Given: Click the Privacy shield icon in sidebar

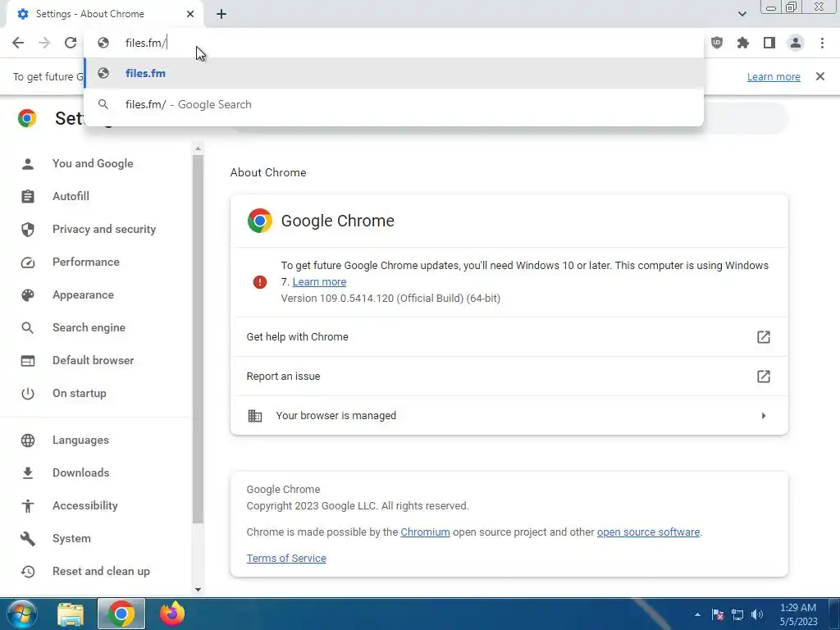Looking at the screenshot, I should [28, 230].
